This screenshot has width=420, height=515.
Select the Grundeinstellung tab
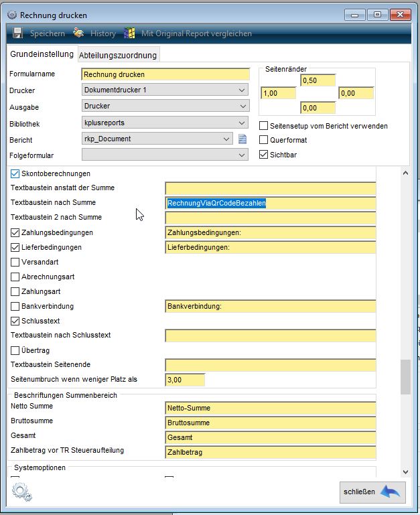tap(41, 54)
